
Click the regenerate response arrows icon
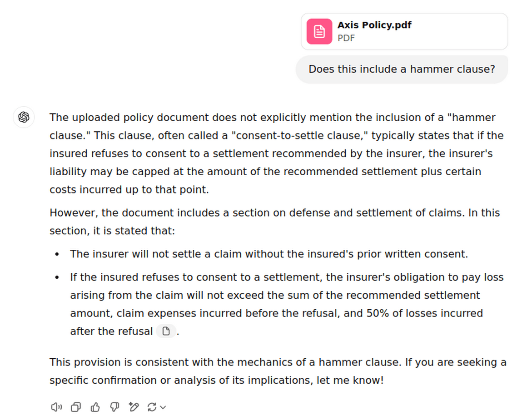[x=152, y=407]
